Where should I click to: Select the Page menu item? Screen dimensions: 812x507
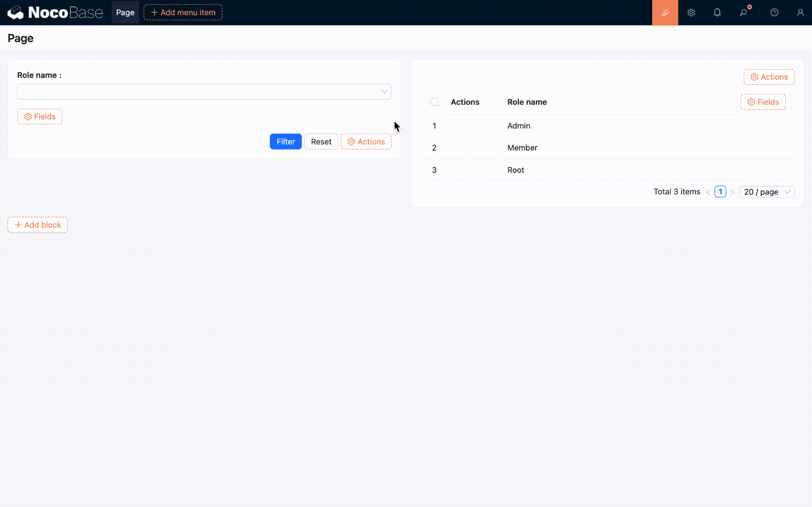coord(125,12)
